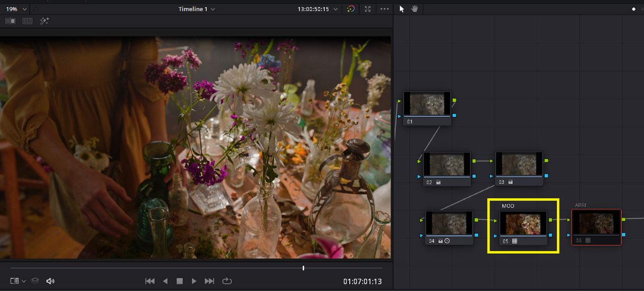Open the enhanced viewer expand icon
Image resolution: width=644 pixels, height=291 pixels.
point(368,9)
